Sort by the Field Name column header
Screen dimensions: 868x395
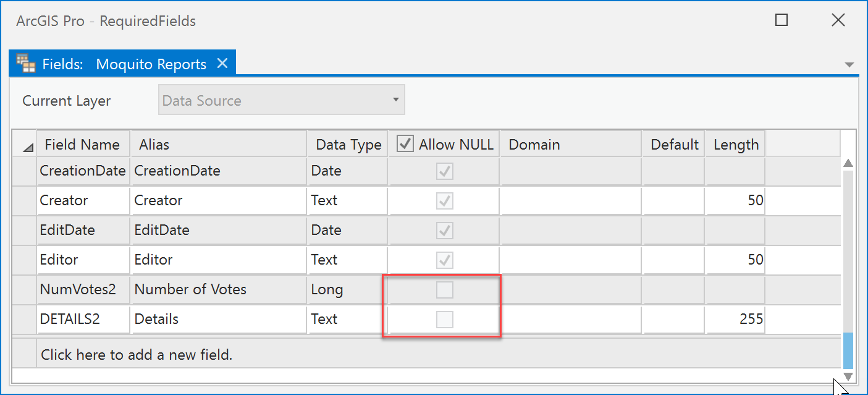(83, 143)
